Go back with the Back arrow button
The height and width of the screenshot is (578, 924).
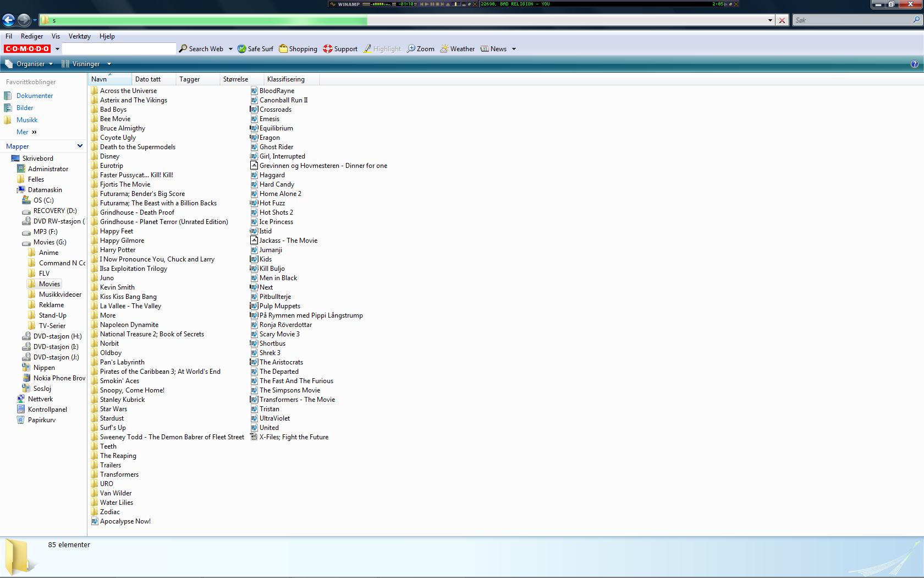tap(8, 20)
